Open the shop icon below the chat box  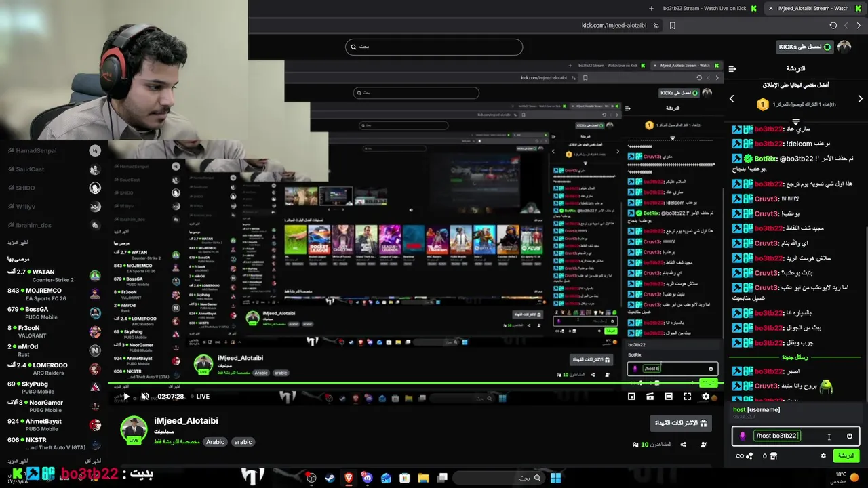coord(774,456)
